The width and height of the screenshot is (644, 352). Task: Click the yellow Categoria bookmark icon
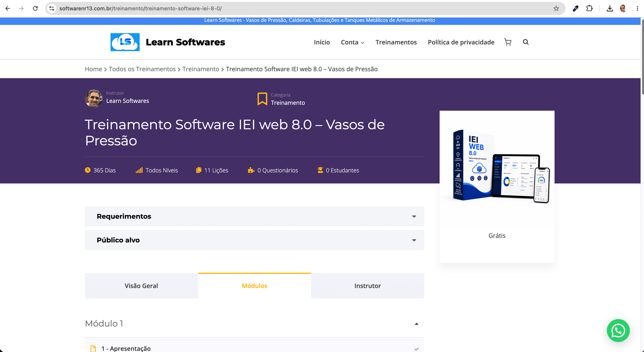(x=262, y=99)
